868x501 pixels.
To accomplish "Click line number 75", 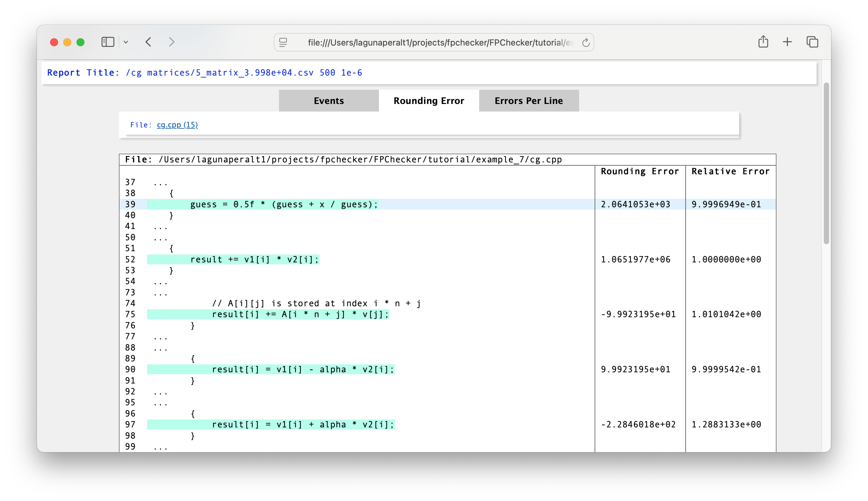I will pos(130,314).
